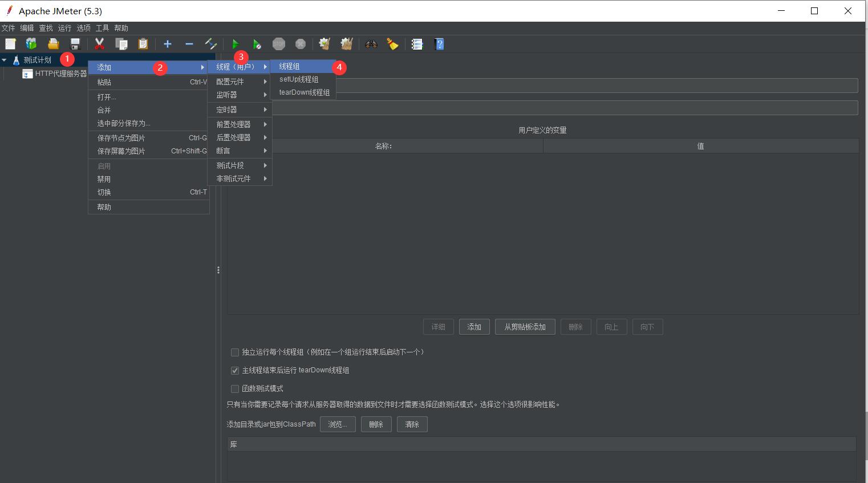Click the Toggle enable/disable icon
Screen dimensions: 868x483
(x=211, y=44)
